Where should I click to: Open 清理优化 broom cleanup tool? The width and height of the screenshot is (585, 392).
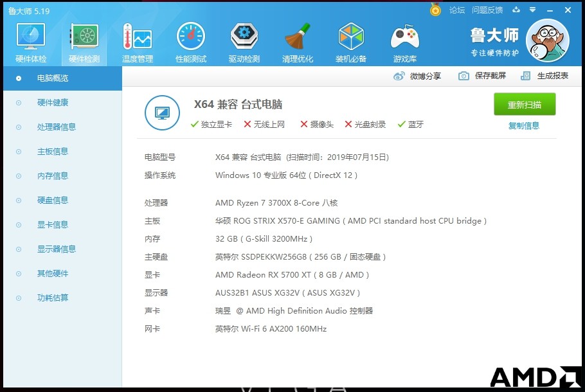tap(298, 42)
